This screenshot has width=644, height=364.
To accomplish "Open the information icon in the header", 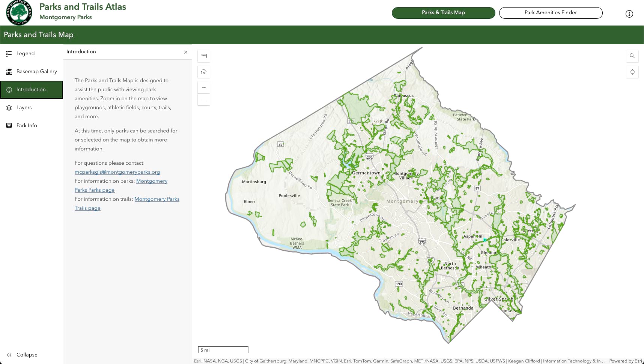I will (x=628, y=14).
